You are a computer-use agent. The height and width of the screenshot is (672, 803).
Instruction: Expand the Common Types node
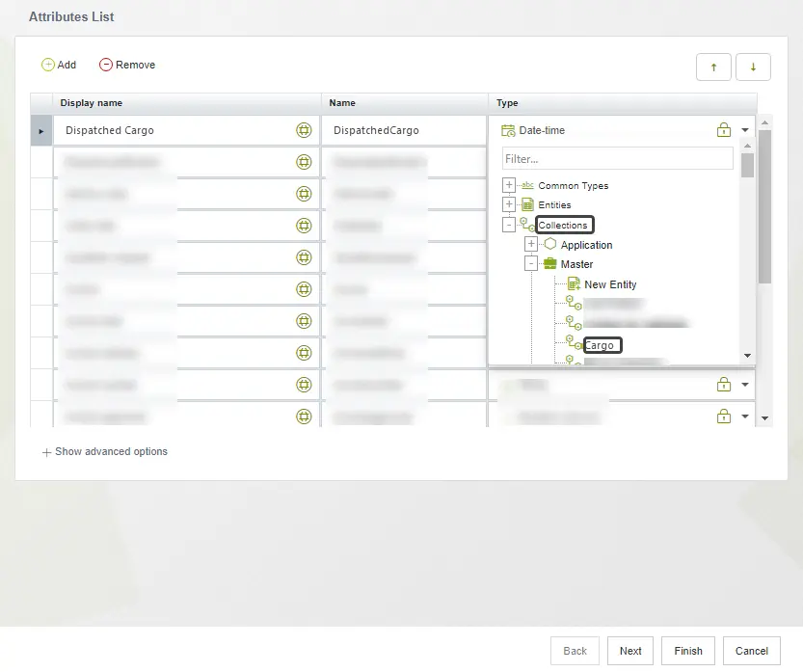[509, 185]
